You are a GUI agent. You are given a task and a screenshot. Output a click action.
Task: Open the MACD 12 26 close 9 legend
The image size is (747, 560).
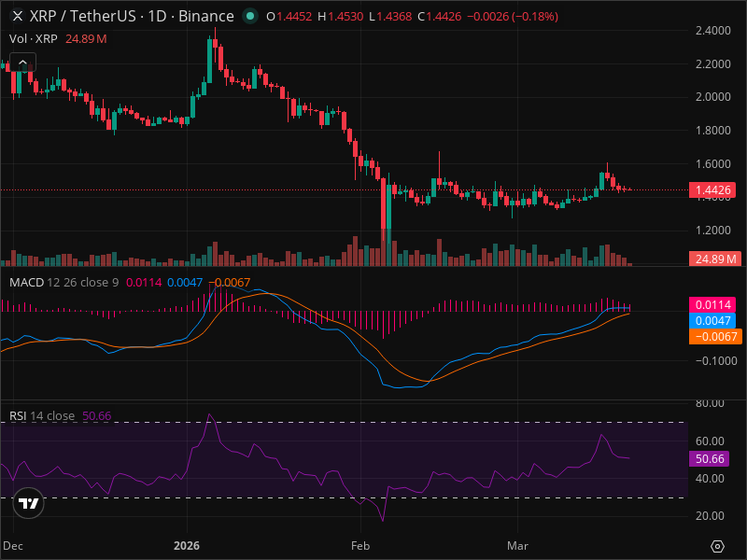click(x=63, y=283)
